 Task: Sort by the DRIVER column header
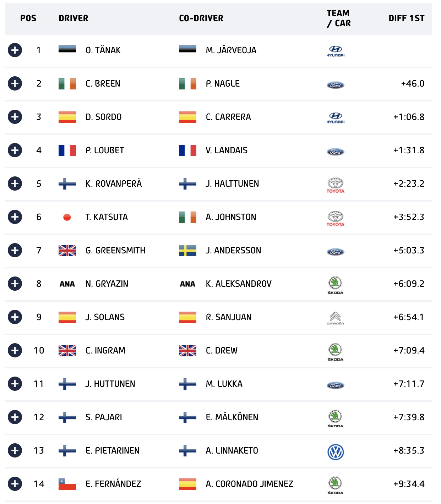(x=73, y=18)
